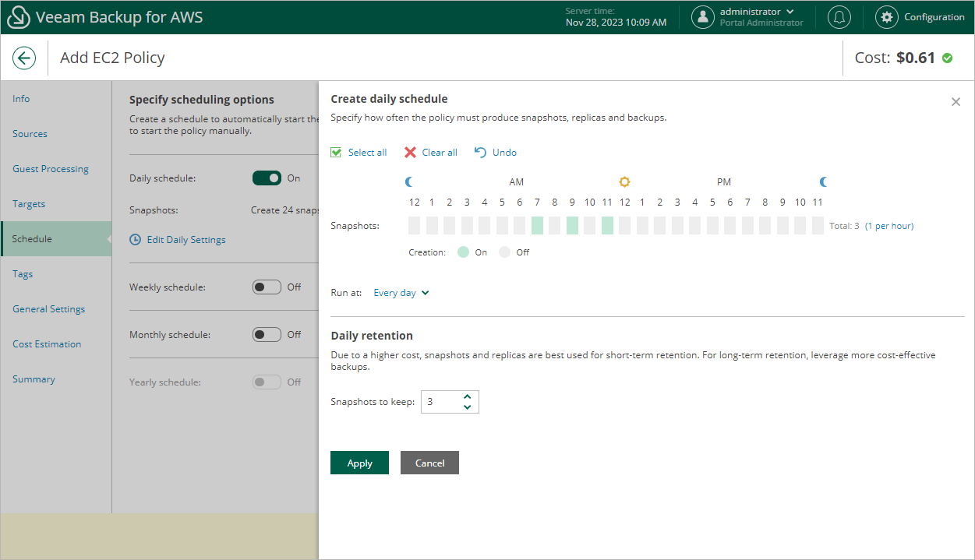Viewport: 975px width, 560px height.
Task: Click the Undo arrow icon
Action: [x=480, y=153]
